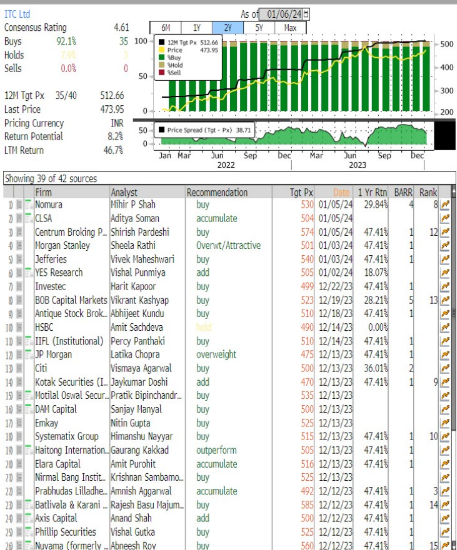Click Motilal Oswal firm name
Screen dimensions: 457x550
tap(72, 396)
